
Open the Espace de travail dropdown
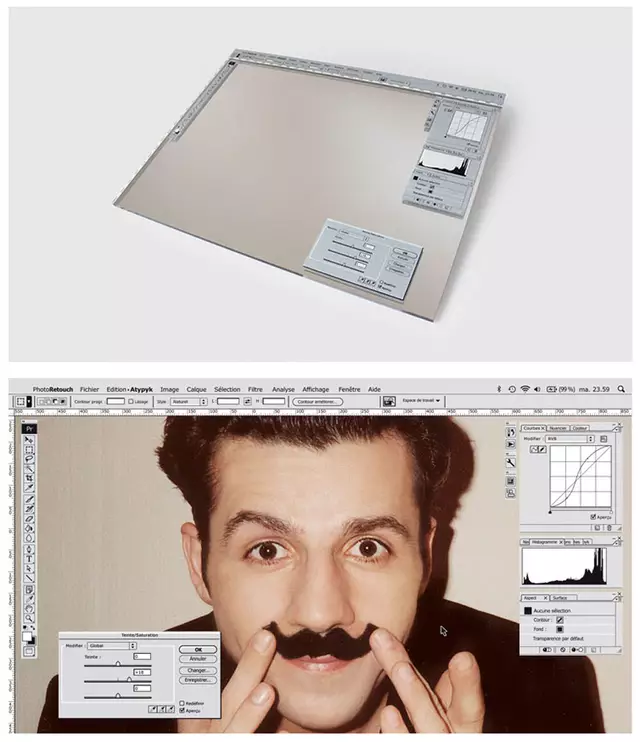pyautogui.click(x=421, y=400)
